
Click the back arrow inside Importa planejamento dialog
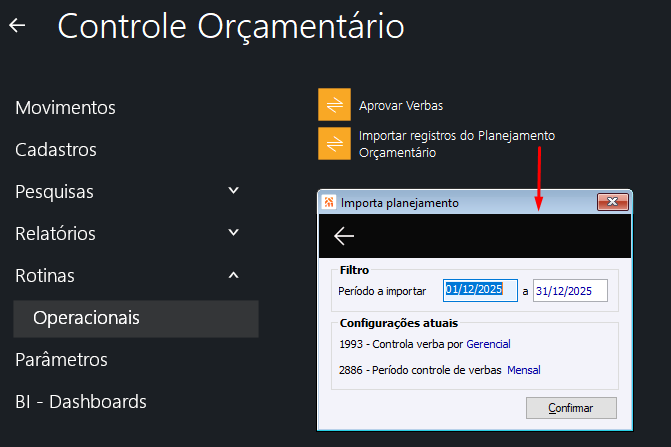point(344,236)
